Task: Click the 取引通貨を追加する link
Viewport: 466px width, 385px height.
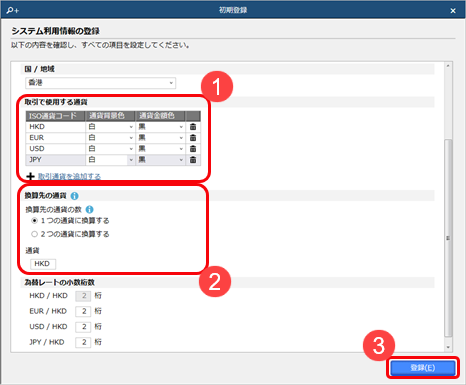Action: click(x=69, y=176)
